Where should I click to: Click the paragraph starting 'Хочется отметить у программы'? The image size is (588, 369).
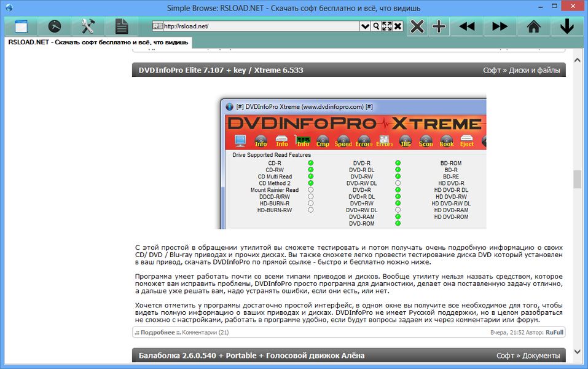(349, 312)
